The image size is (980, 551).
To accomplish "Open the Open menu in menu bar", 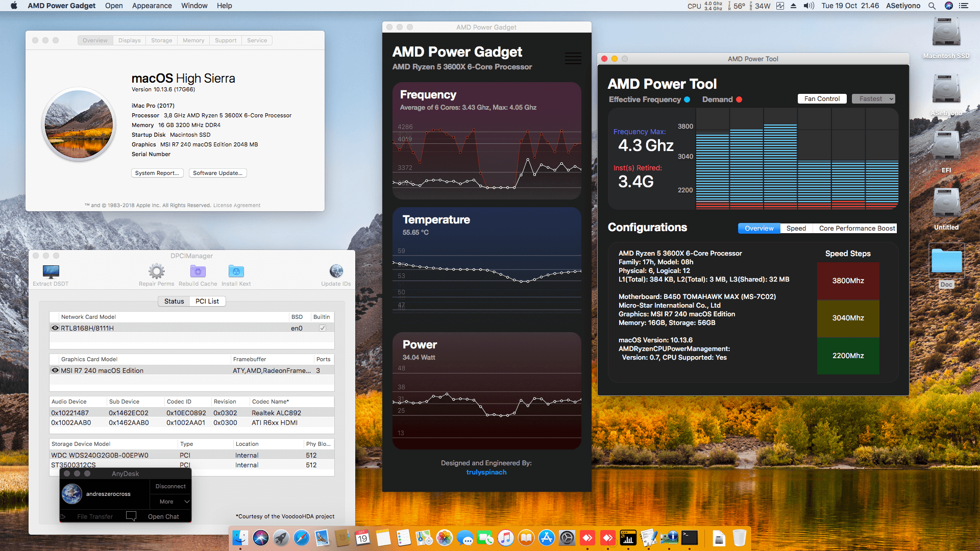I will coord(114,6).
